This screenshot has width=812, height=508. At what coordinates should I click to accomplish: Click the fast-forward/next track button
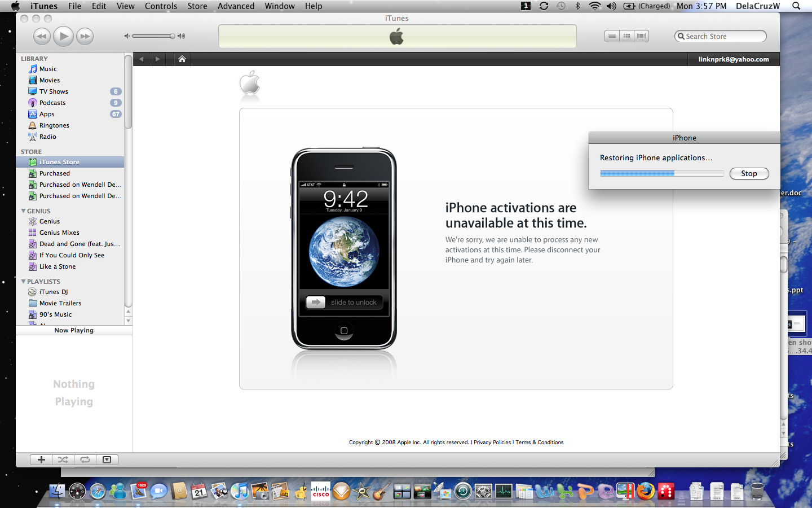pos(85,36)
